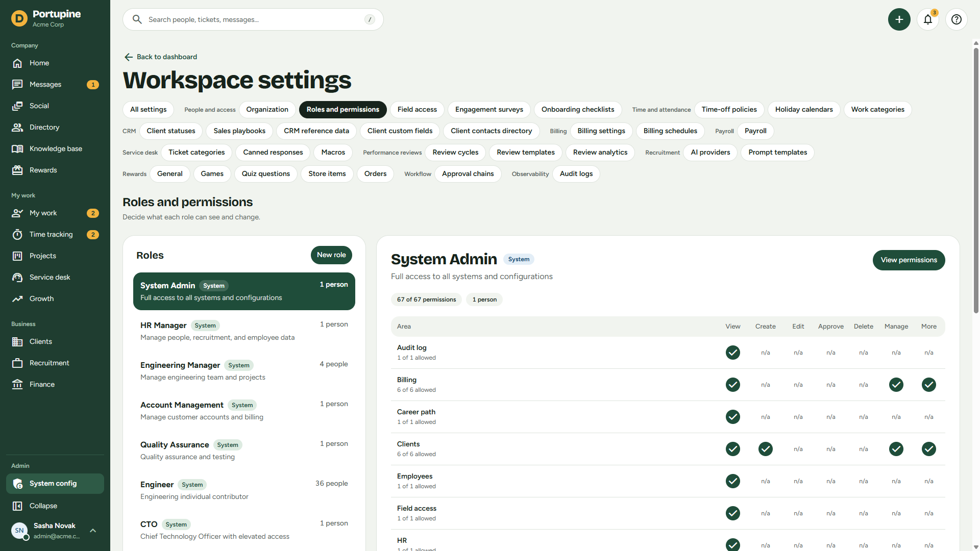Select the CTO role
The image size is (980, 551).
click(x=244, y=530)
